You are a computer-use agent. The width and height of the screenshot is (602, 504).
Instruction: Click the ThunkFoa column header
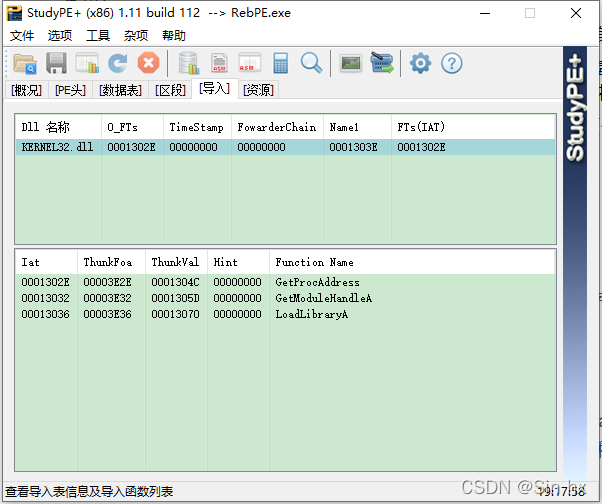pos(111,262)
